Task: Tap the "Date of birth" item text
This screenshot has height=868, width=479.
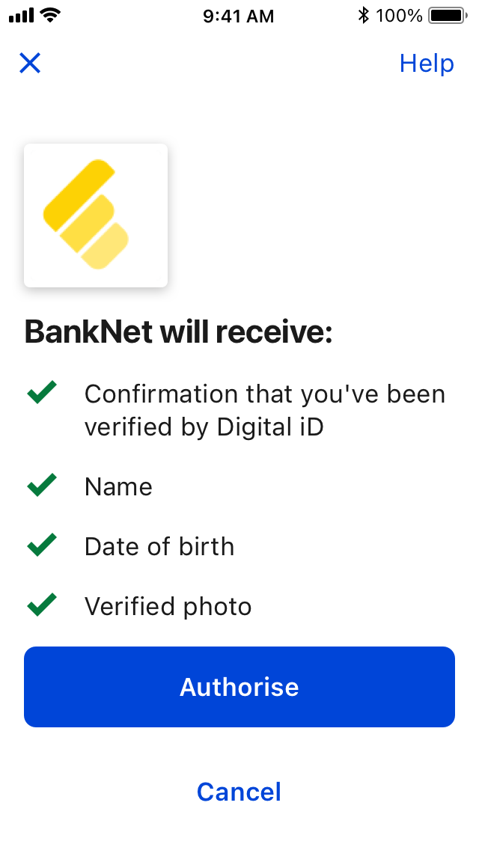Action: coord(159,547)
